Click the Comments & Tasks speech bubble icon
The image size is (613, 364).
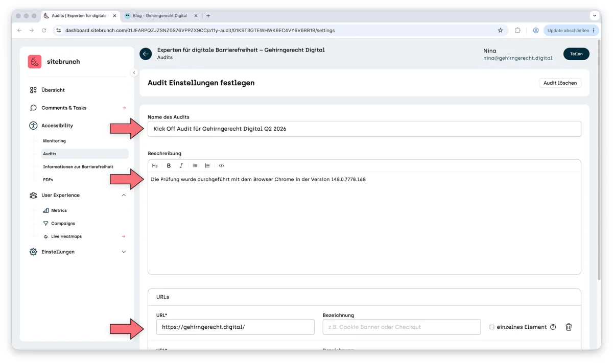(33, 108)
